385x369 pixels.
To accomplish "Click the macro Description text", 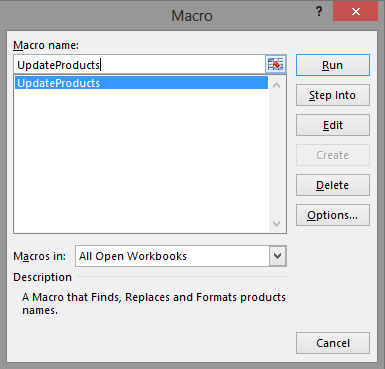I will 154,304.
